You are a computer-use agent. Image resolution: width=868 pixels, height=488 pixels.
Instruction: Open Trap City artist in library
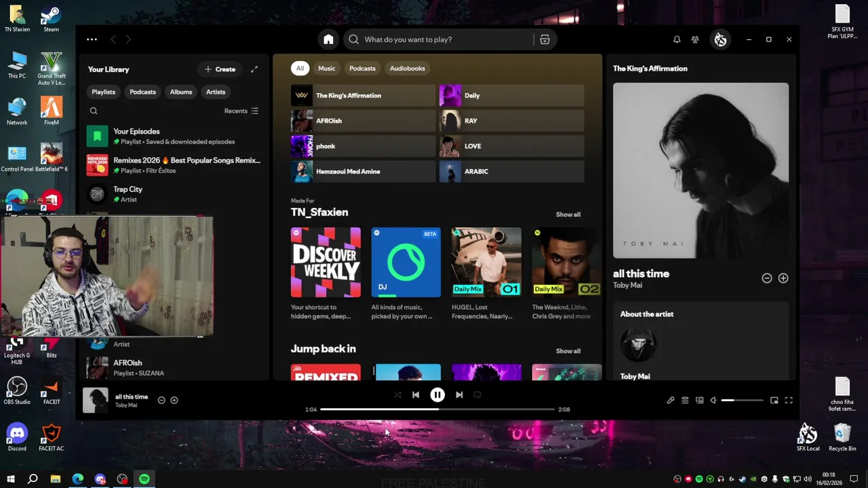coord(174,194)
